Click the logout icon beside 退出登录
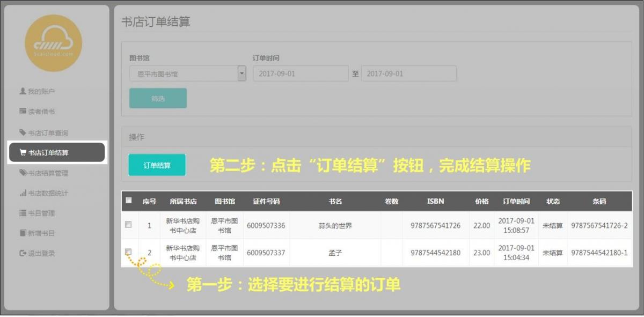Image resolution: width=644 pixels, height=317 pixels. coord(23,253)
